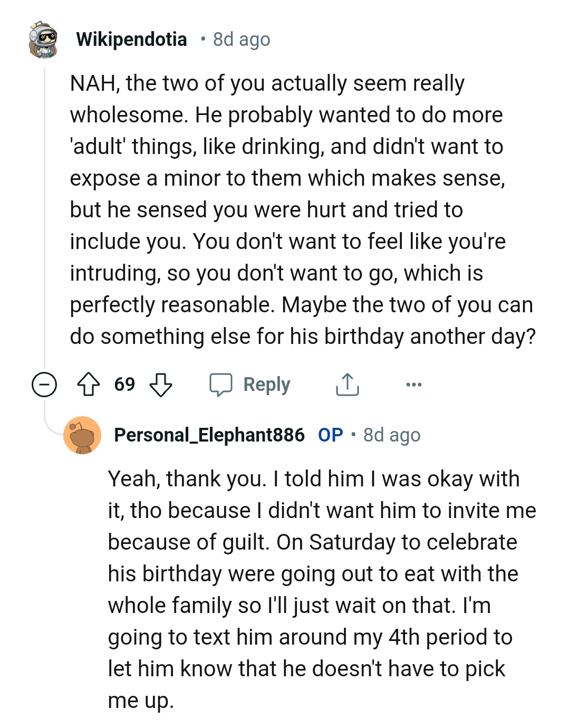Screen dimensions: 569x728
Task: Click Wikipendotia's comment text starting with "NAH"
Action: (301, 210)
